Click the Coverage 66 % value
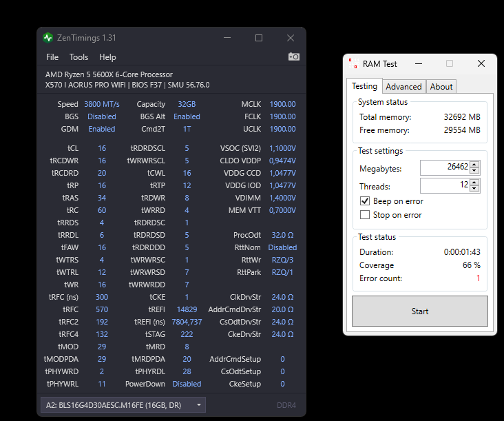Screen dimensions: 504x421 [471, 265]
